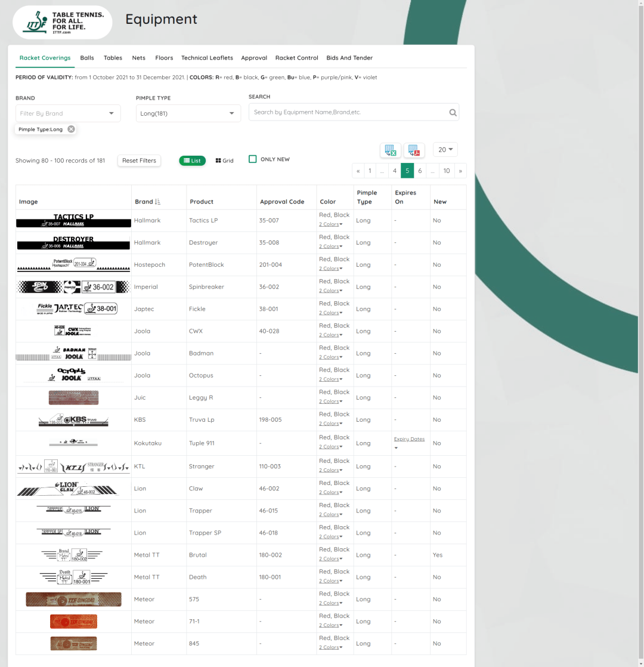The width and height of the screenshot is (644, 667).
Task: Select the List view toggle
Action: click(x=192, y=160)
